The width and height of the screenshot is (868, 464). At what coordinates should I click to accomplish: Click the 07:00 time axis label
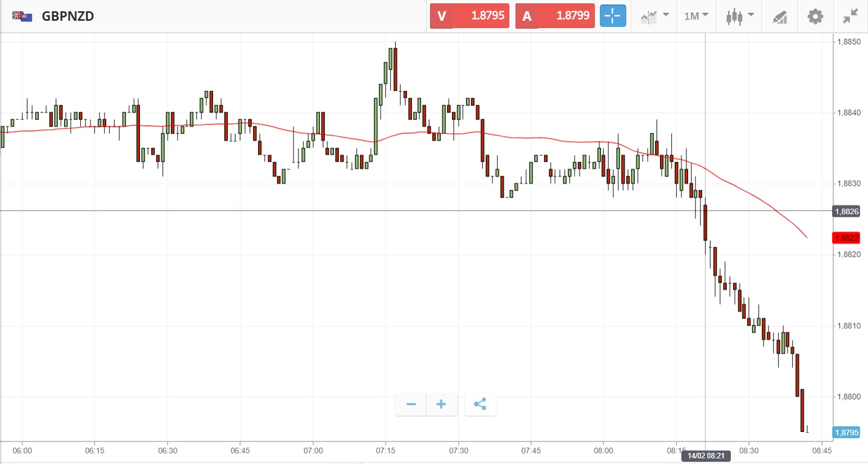click(x=313, y=451)
